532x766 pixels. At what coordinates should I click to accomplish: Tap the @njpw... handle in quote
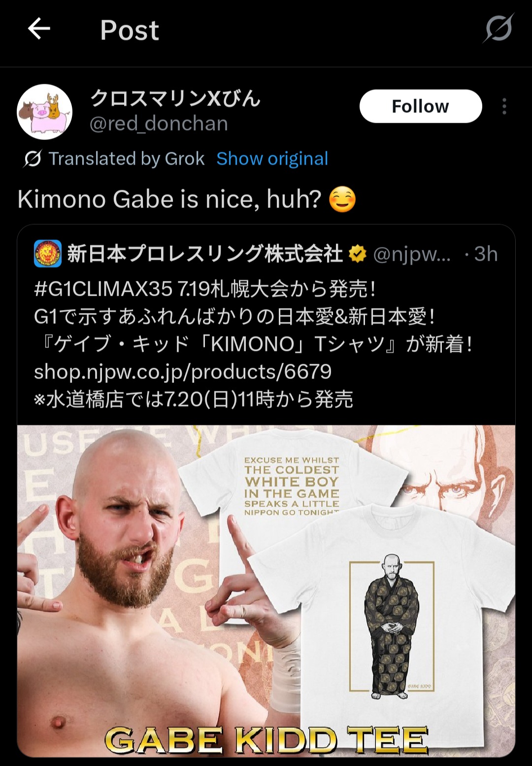click(x=412, y=254)
